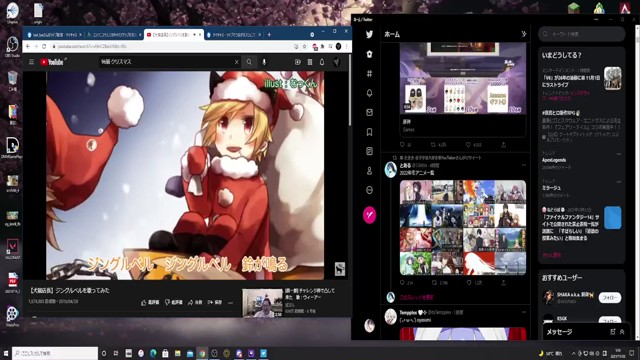Open Chrome three-dot menu
Viewport: 640px width, 360px height.
coord(347,47)
